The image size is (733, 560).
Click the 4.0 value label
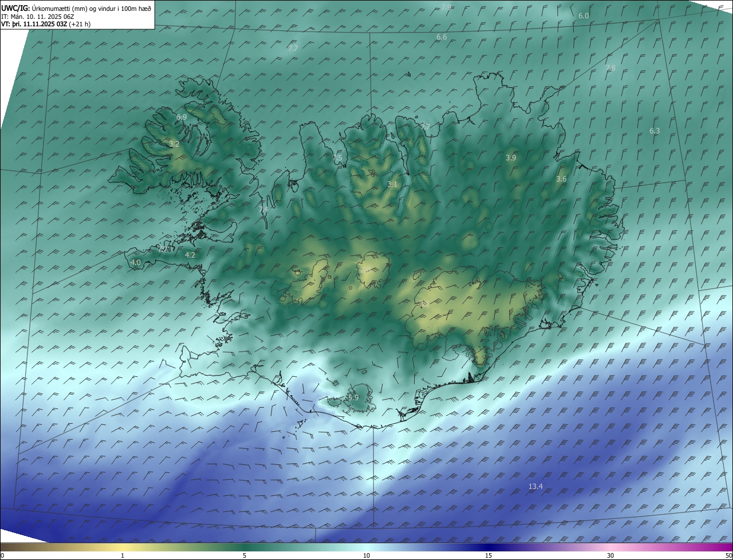coord(136,263)
